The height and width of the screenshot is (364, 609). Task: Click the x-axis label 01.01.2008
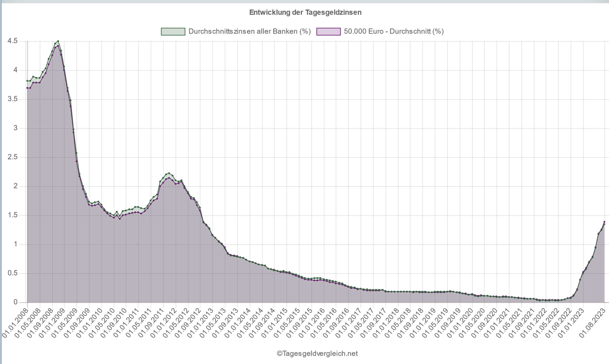click(x=15, y=323)
